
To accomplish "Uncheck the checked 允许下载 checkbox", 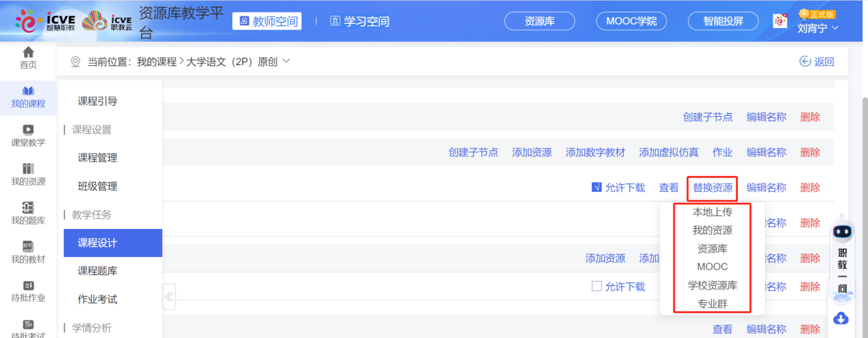I will pyautogui.click(x=597, y=187).
